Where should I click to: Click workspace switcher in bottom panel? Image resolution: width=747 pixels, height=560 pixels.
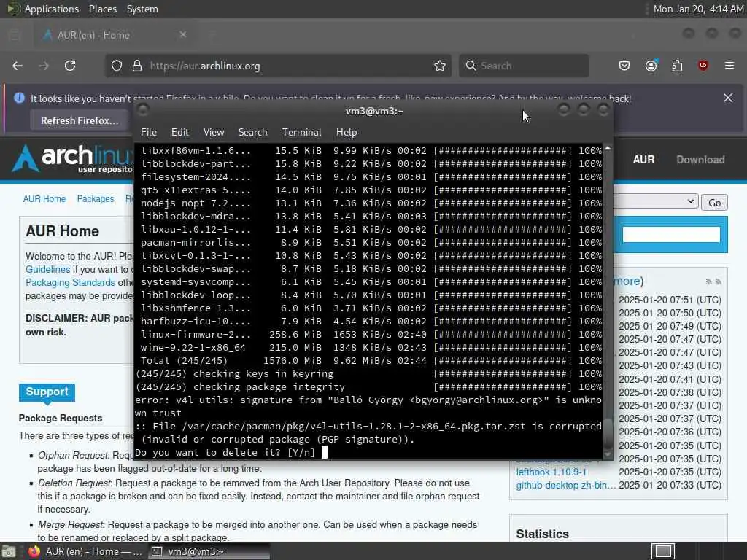[662, 551]
